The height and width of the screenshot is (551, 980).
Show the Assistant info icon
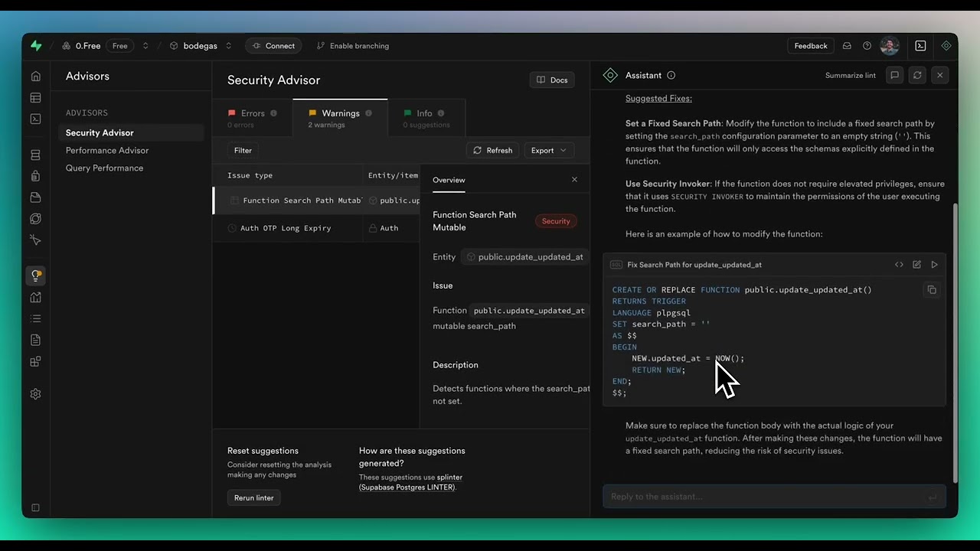pyautogui.click(x=671, y=75)
